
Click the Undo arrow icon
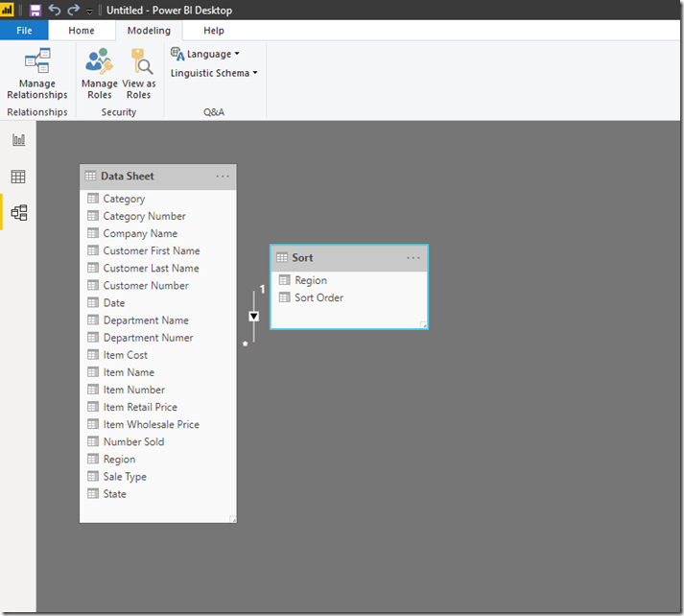[55, 10]
